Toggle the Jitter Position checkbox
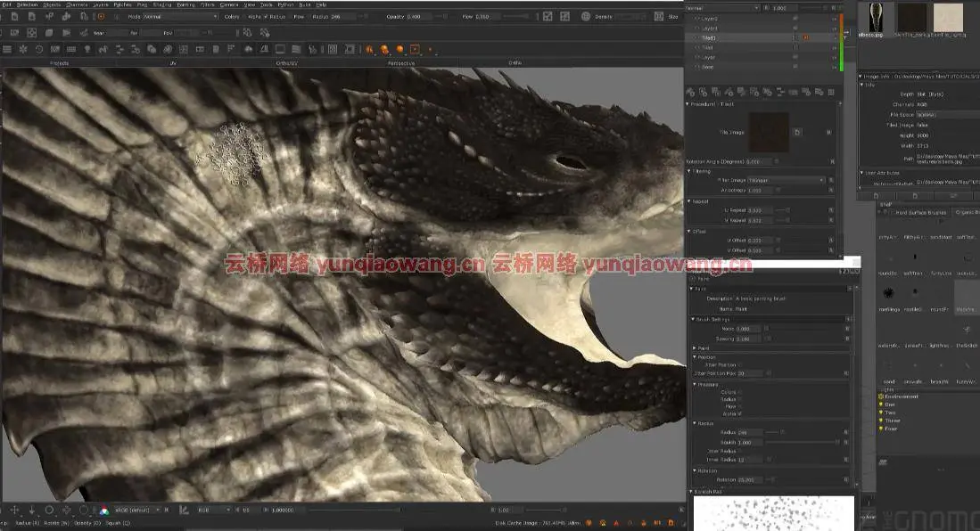 click(740, 364)
